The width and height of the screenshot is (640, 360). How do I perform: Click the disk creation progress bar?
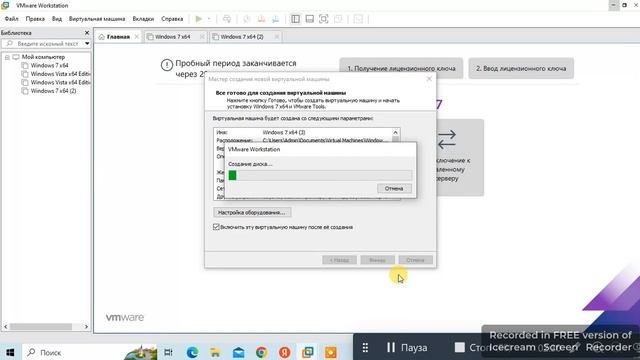(x=320, y=176)
